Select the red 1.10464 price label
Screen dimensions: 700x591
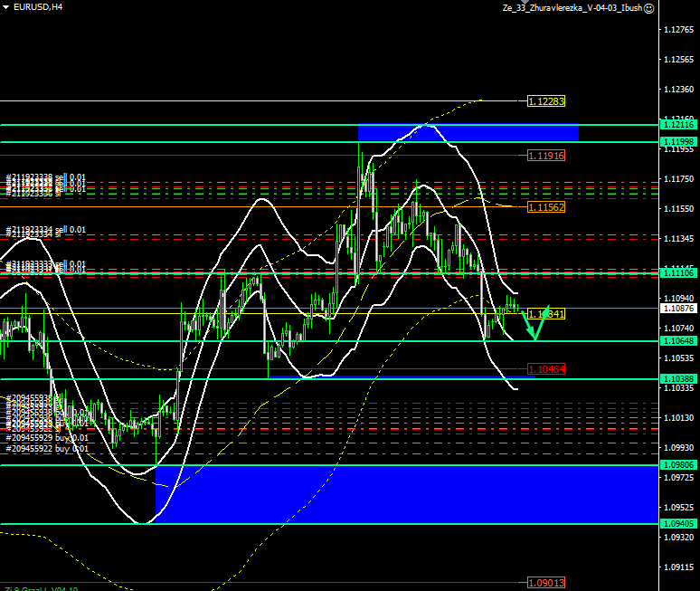[x=545, y=370]
